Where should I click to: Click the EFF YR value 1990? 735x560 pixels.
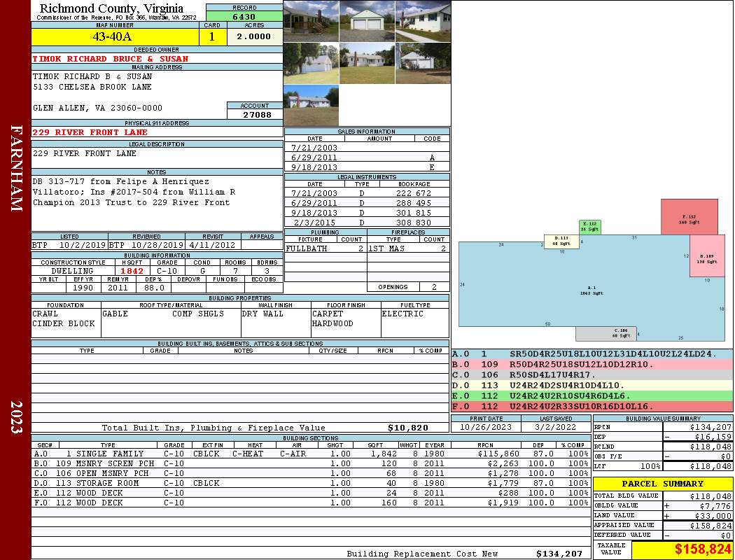click(83, 288)
